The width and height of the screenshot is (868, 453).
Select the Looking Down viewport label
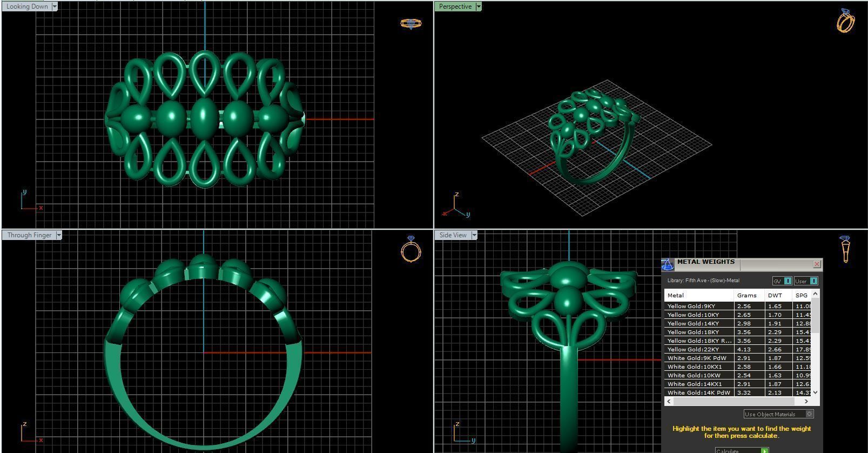coord(27,6)
